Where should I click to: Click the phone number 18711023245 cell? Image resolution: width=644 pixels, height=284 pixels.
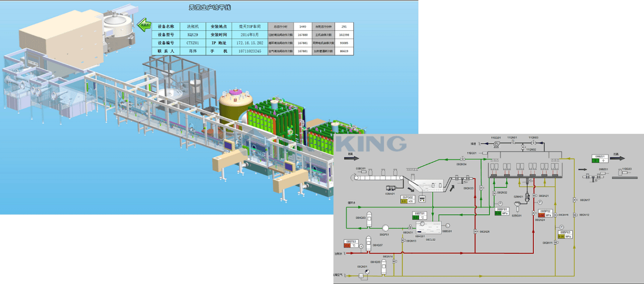click(250, 51)
